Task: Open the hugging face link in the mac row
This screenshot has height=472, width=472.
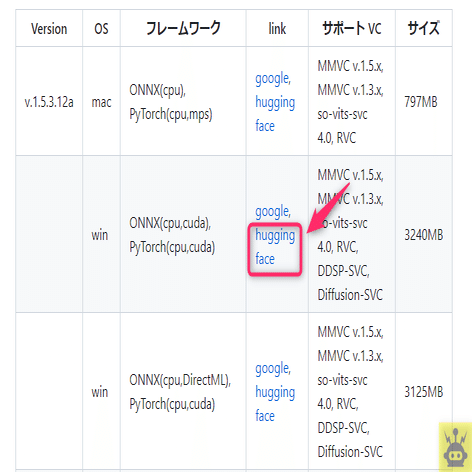Action: (275, 114)
